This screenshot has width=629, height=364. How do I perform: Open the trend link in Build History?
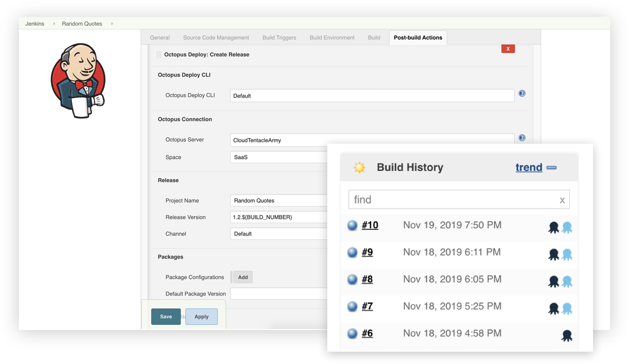coord(529,167)
